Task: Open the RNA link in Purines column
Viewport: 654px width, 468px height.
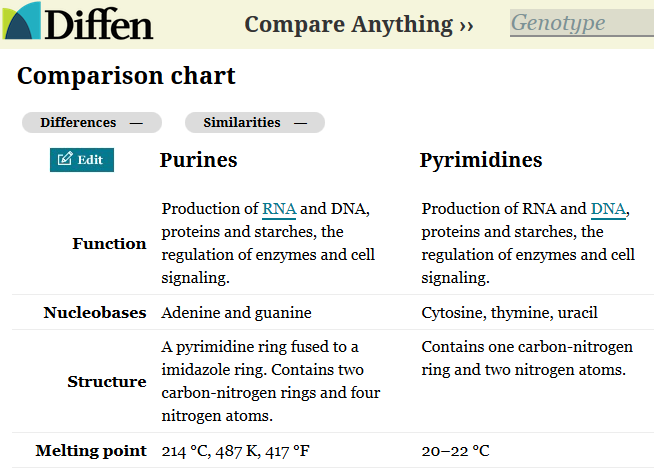Action: pyautogui.click(x=279, y=209)
